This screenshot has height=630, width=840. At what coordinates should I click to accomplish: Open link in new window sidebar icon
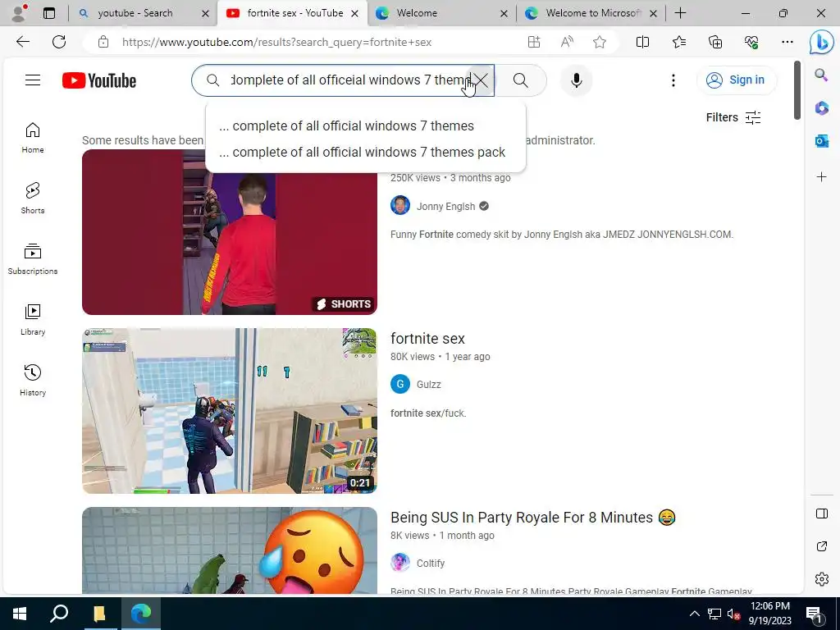(821, 546)
